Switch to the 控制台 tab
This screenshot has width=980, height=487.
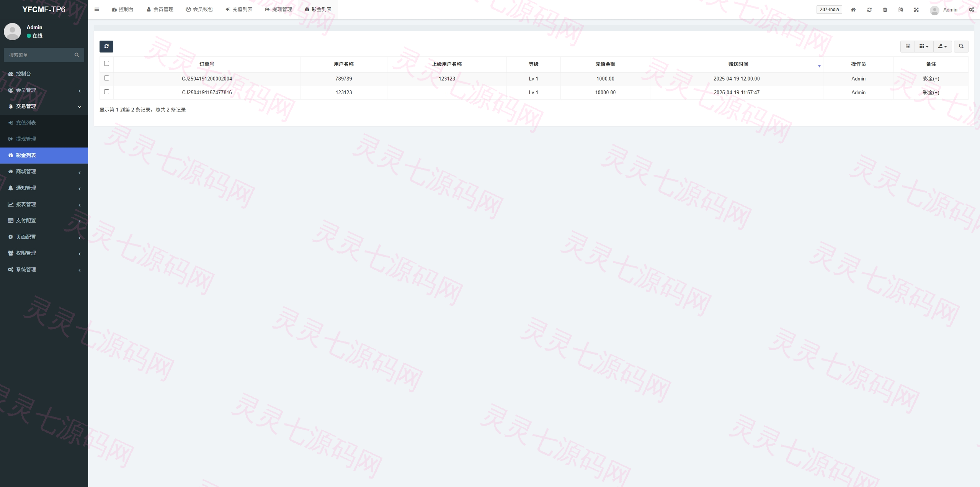(x=122, y=10)
